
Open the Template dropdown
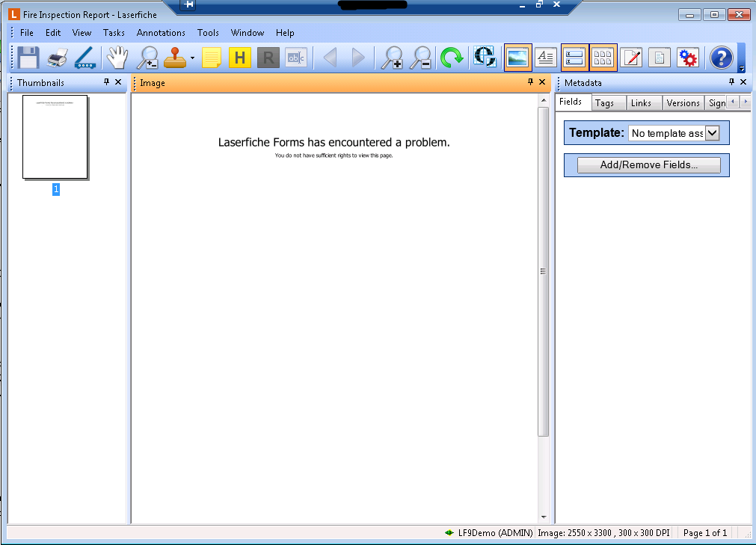[x=712, y=133]
